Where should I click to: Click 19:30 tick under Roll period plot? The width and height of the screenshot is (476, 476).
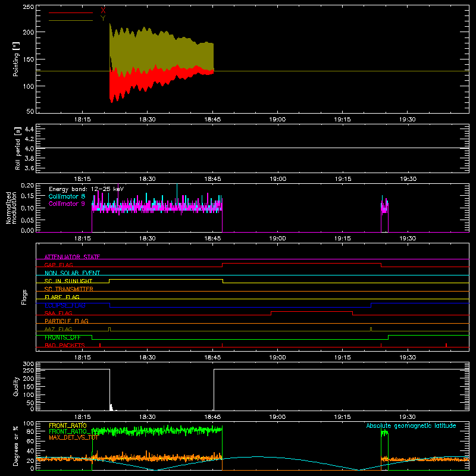(408, 179)
